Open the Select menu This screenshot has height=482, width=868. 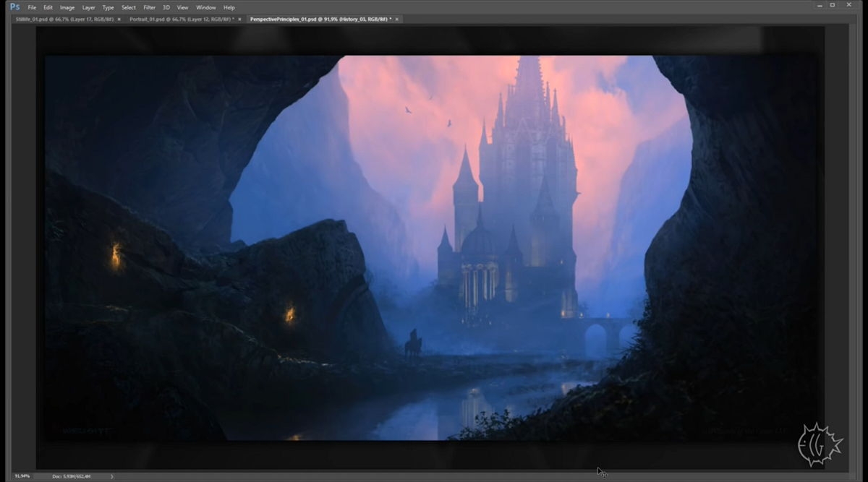point(129,7)
